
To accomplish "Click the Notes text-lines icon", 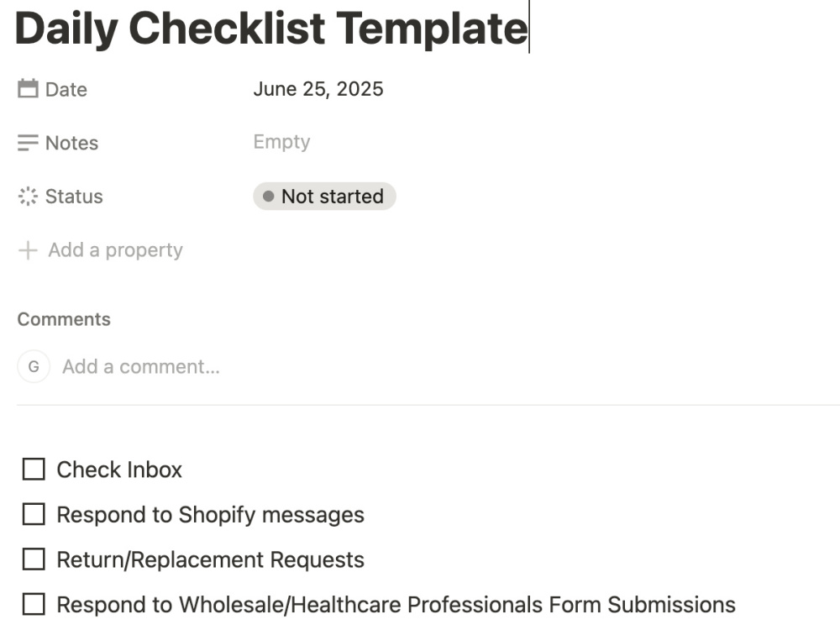I will pyautogui.click(x=28, y=143).
